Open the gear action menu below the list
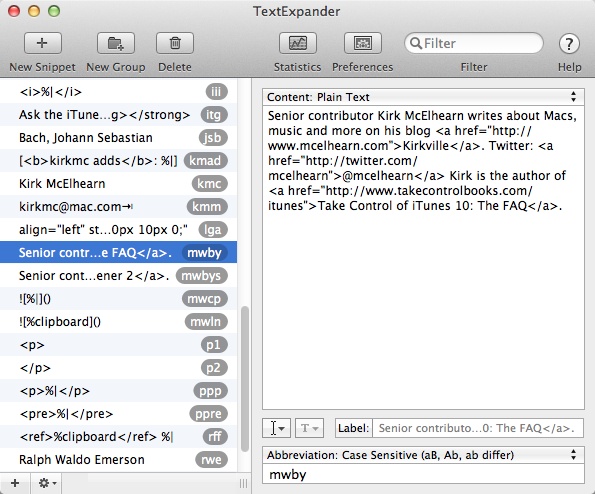This screenshot has height=494, width=595. pos(46,483)
